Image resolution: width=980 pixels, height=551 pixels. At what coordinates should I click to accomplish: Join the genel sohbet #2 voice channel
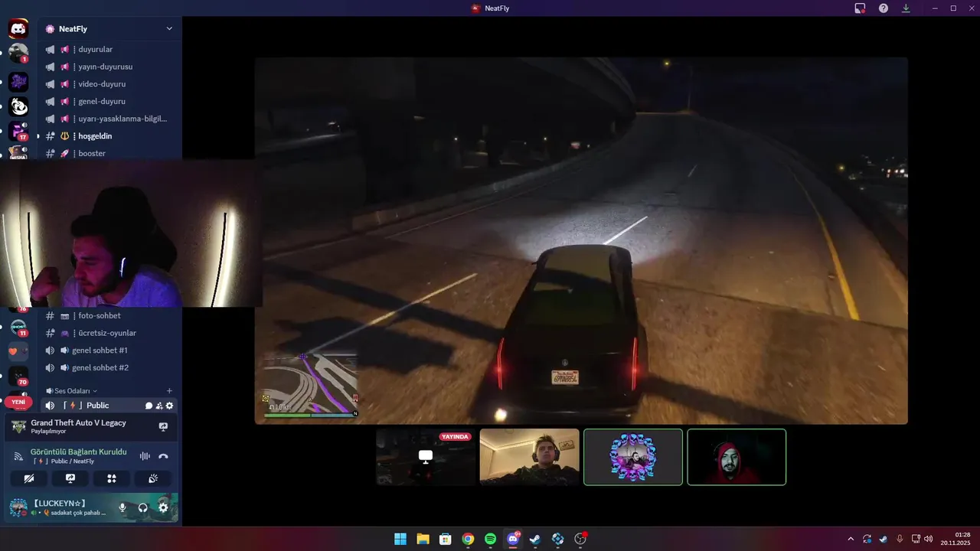pos(109,367)
